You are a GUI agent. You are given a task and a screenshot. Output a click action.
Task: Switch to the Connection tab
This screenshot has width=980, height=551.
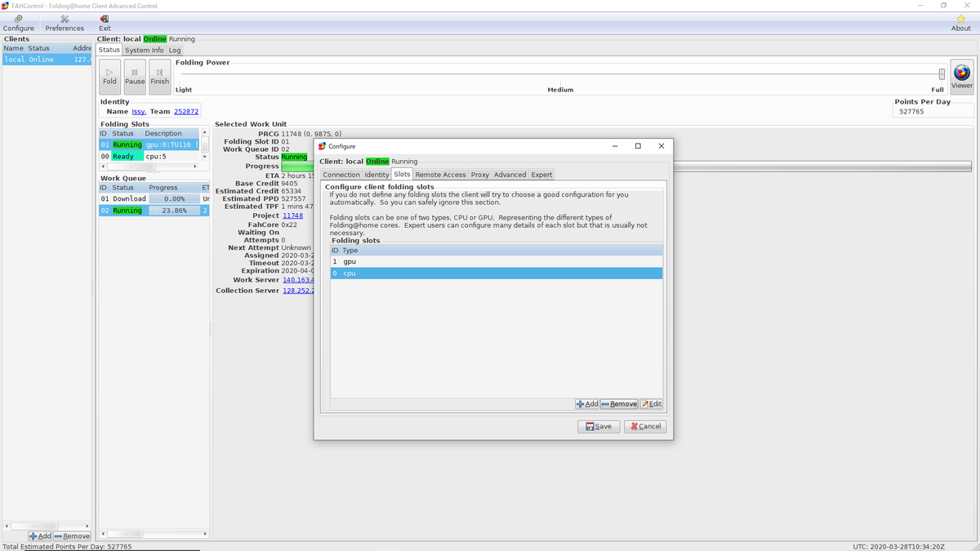[x=341, y=175]
